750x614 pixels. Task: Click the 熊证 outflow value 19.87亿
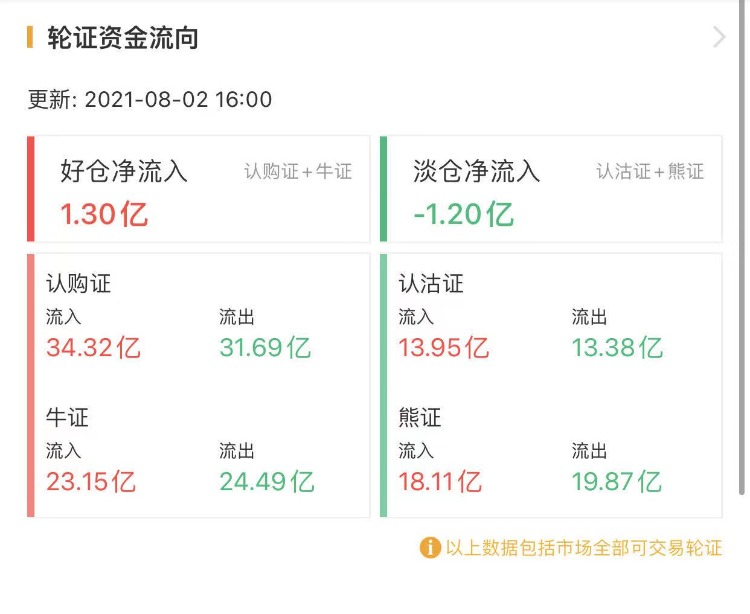[617, 482]
